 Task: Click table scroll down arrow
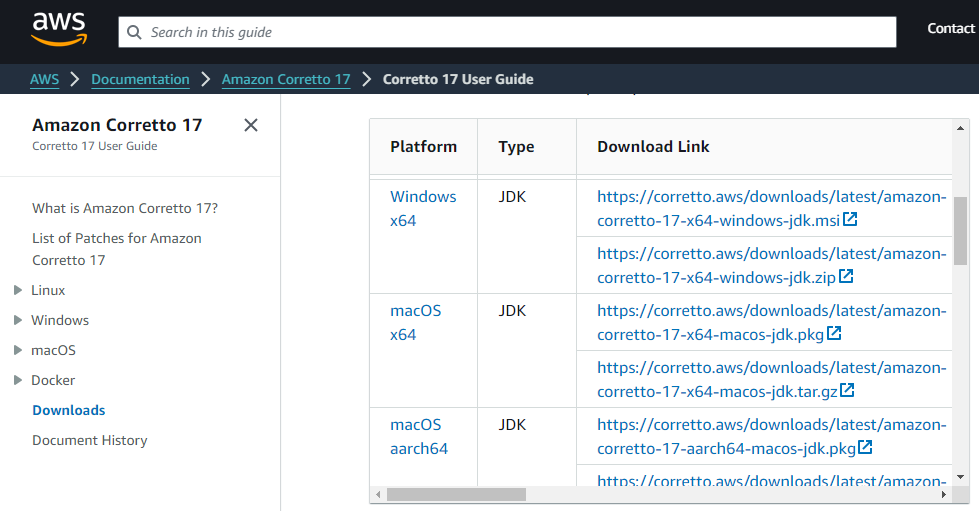[960, 477]
